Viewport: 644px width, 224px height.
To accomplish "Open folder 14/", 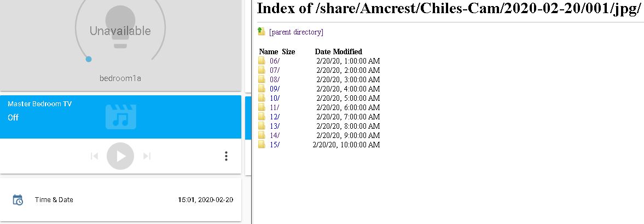I will [275, 135].
